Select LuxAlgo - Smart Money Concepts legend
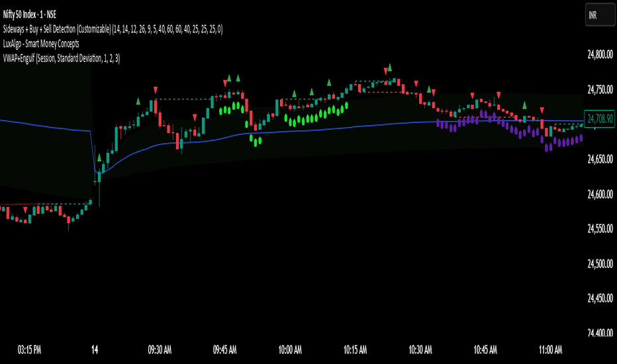Viewport: 617px width, 364px height. [41, 44]
